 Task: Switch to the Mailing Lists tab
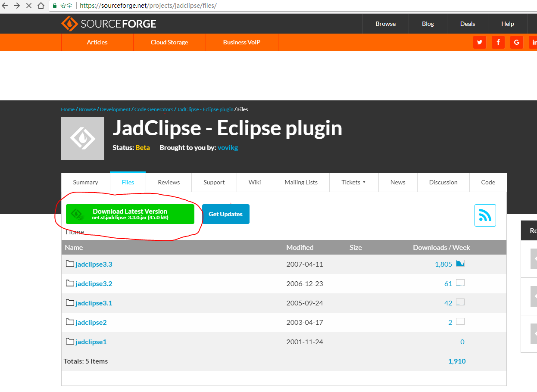click(x=301, y=182)
